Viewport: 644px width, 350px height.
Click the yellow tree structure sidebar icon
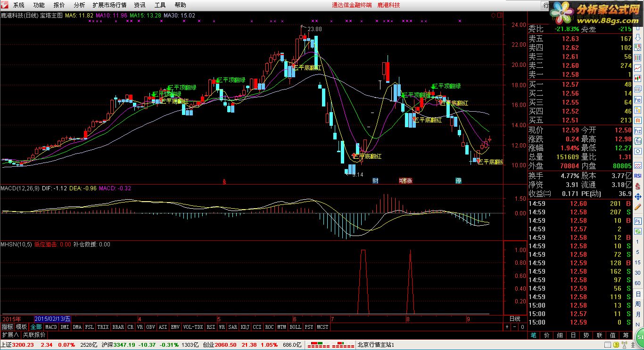pos(638,110)
